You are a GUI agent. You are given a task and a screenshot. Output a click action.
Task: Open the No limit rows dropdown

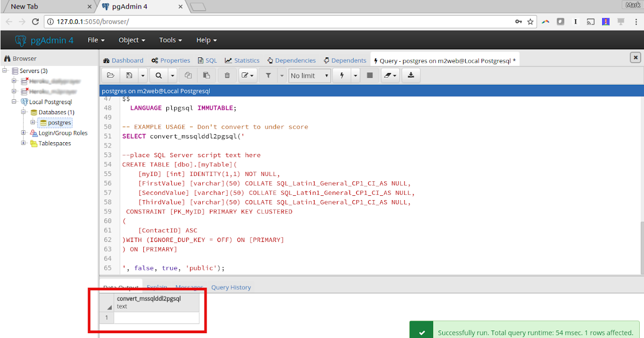309,75
